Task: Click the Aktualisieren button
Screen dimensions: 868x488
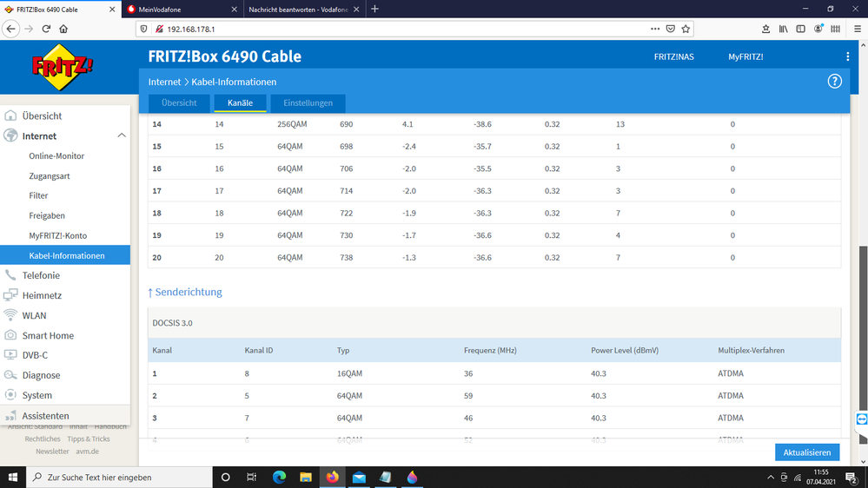Action: pos(806,452)
